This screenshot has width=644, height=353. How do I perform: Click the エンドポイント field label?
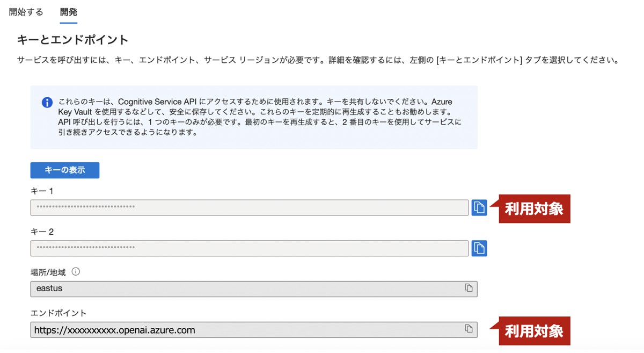pyautogui.click(x=58, y=313)
